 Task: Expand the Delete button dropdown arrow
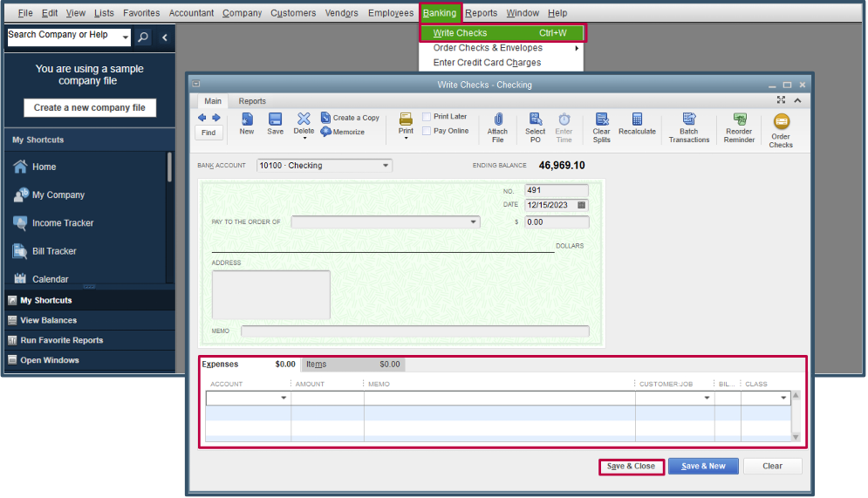pyautogui.click(x=304, y=139)
